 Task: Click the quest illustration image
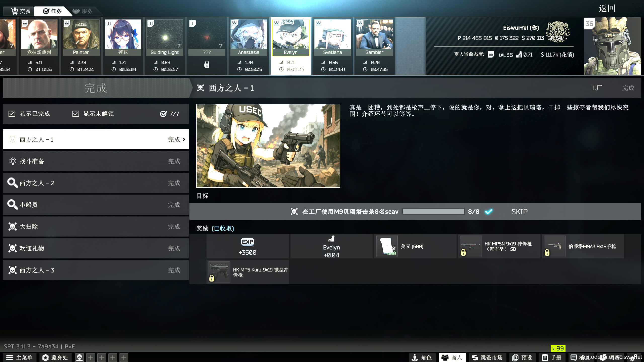[268, 146]
